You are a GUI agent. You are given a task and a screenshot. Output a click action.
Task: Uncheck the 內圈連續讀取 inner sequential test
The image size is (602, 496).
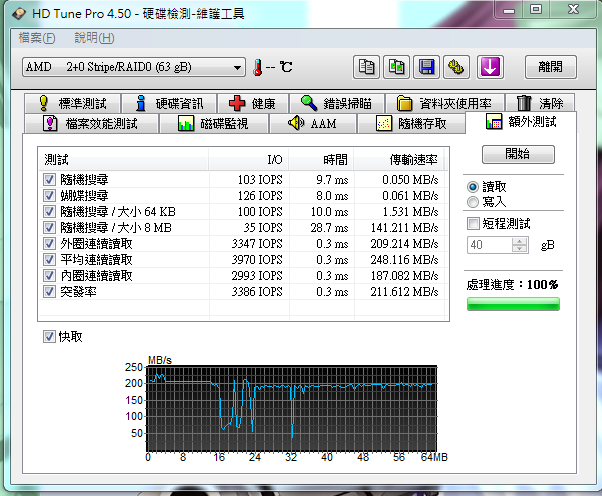[x=49, y=276]
